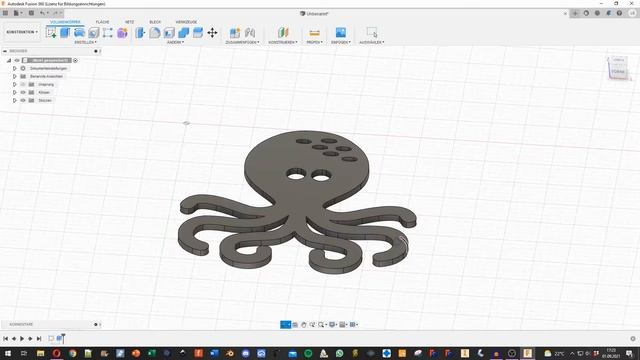Switch to the Blech tab

tap(155, 22)
